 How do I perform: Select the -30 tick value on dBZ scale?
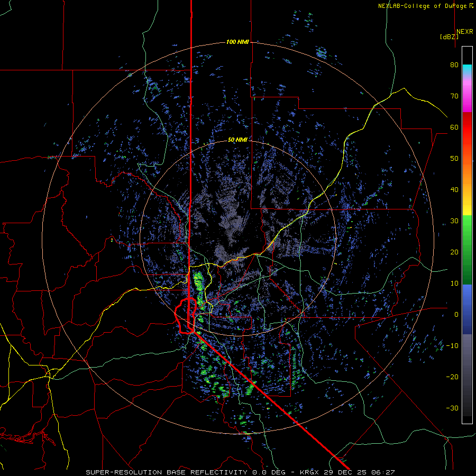click(452, 408)
